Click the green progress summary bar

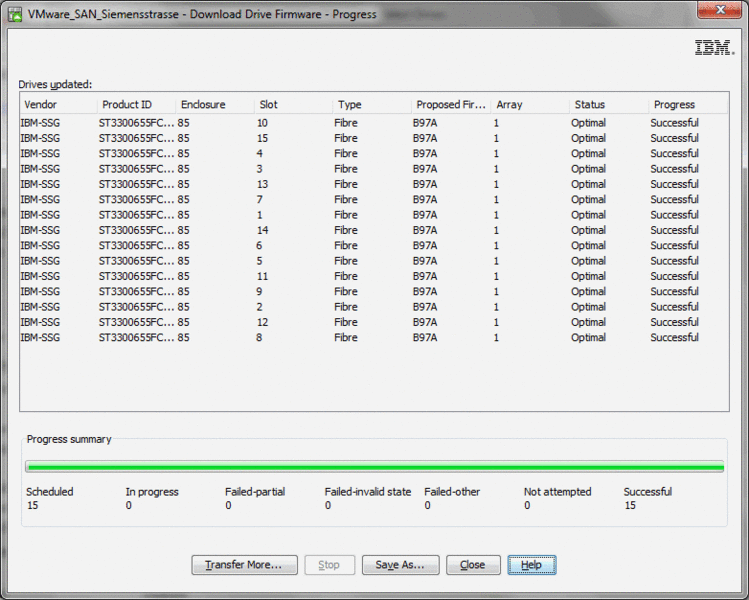pos(374,467)
